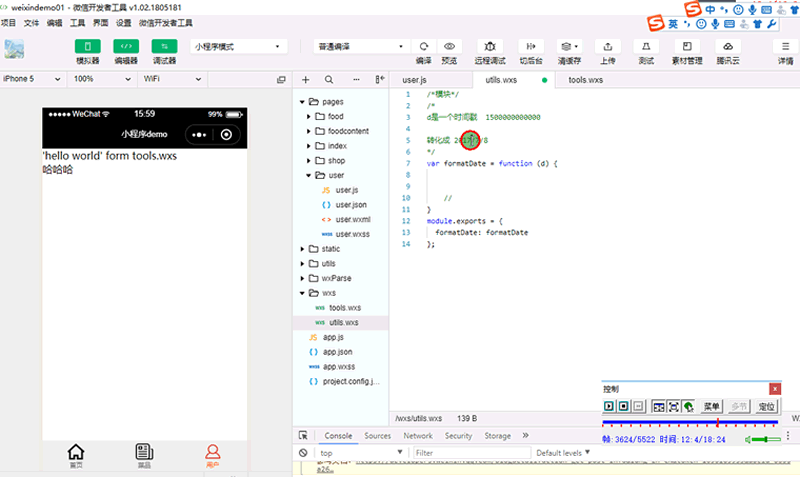Screen dimensions: 800x477
Task: Toggle the 编辑器 editor panel button
Action: click(x=126, y=46)
